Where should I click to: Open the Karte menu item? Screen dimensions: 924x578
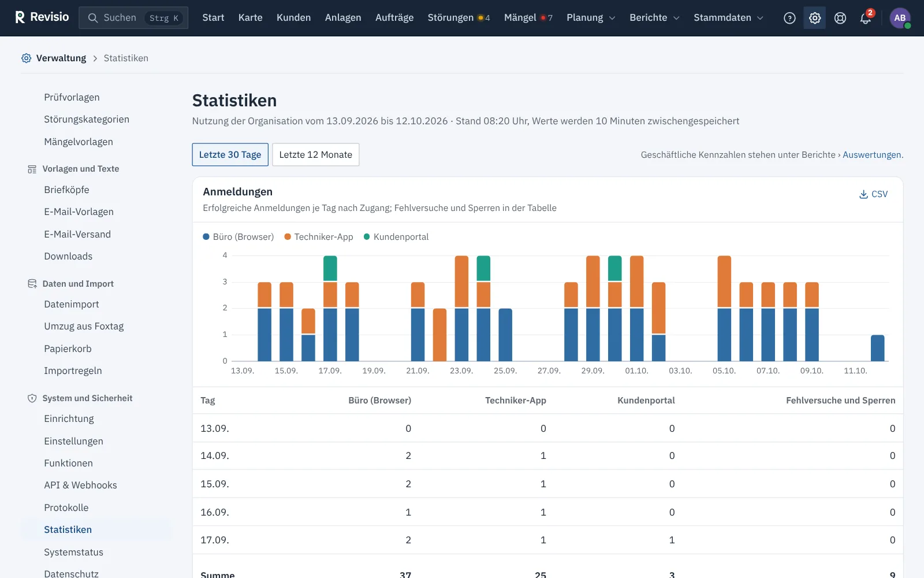[250, 18]
